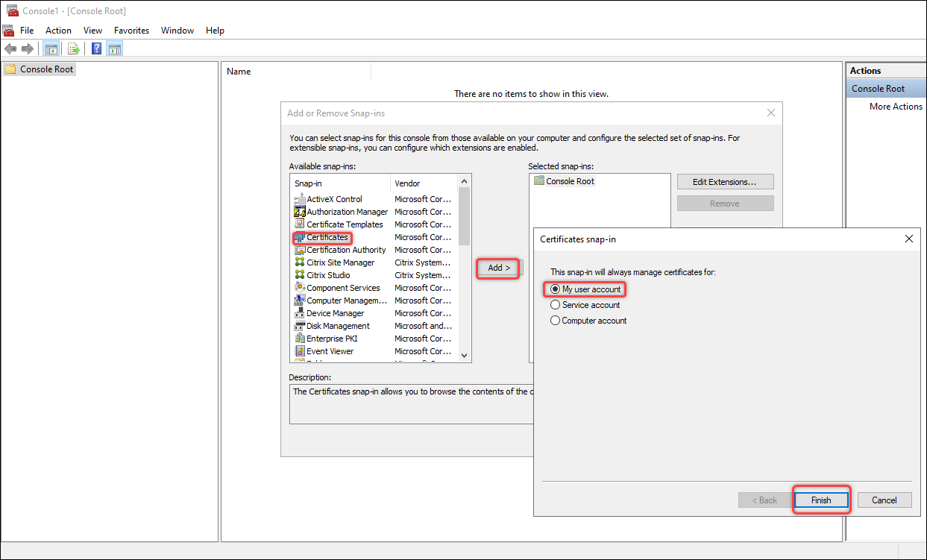Click the Add button to add the snap-in
The width and height of the screenshot is (927, 560).
point(497,268)
